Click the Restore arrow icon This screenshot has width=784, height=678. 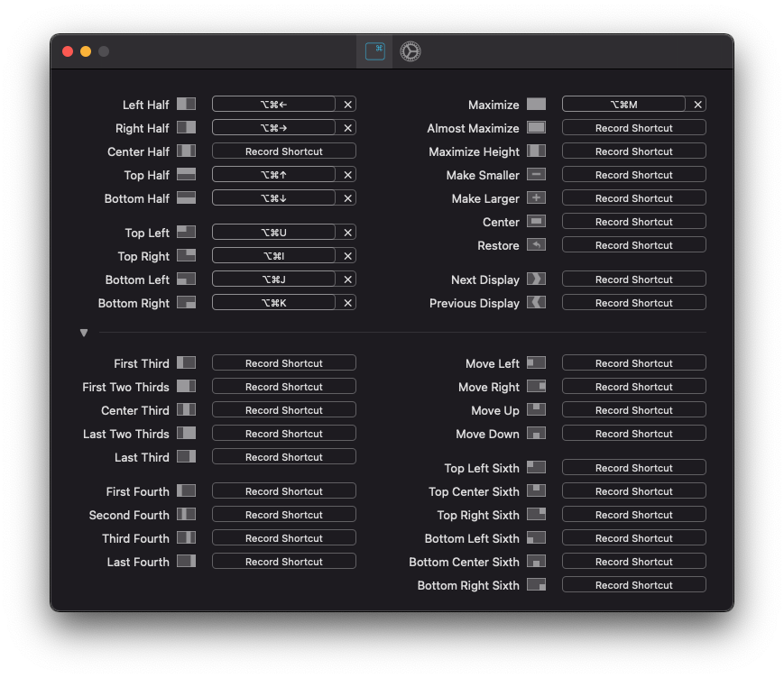coord(536,245)
